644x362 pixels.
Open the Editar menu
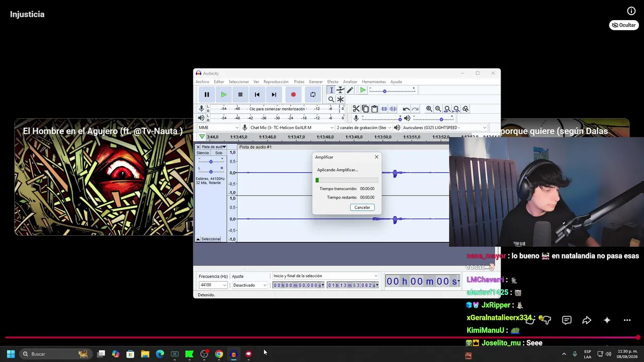[219, 81]
